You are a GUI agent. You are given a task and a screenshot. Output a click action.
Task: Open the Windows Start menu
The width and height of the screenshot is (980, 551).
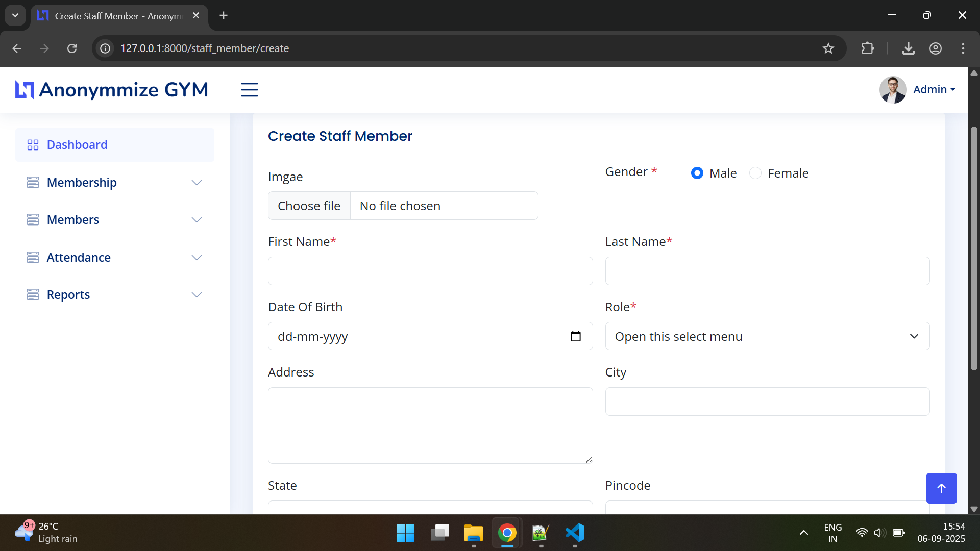[405, 533]
